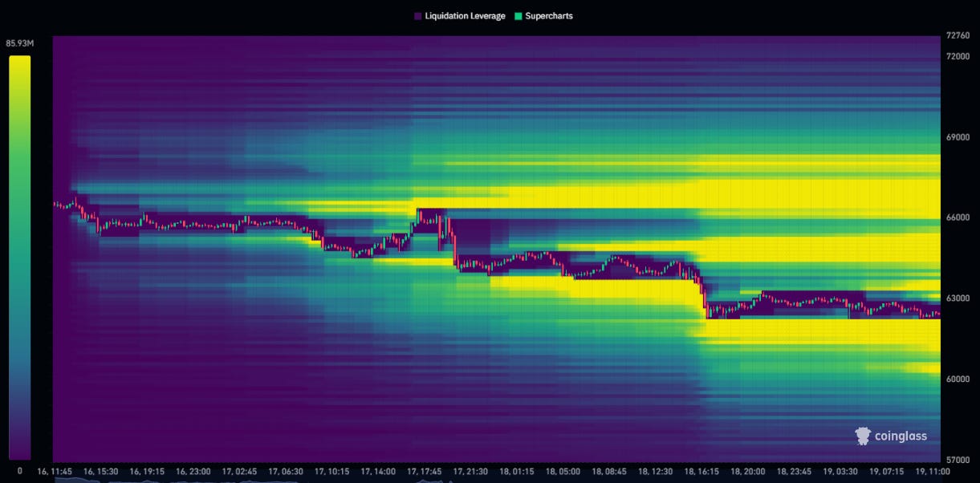Click the "18, 08:45" time axis label
The width and height of the screenshot is (980, 483).
pos(608,472)
